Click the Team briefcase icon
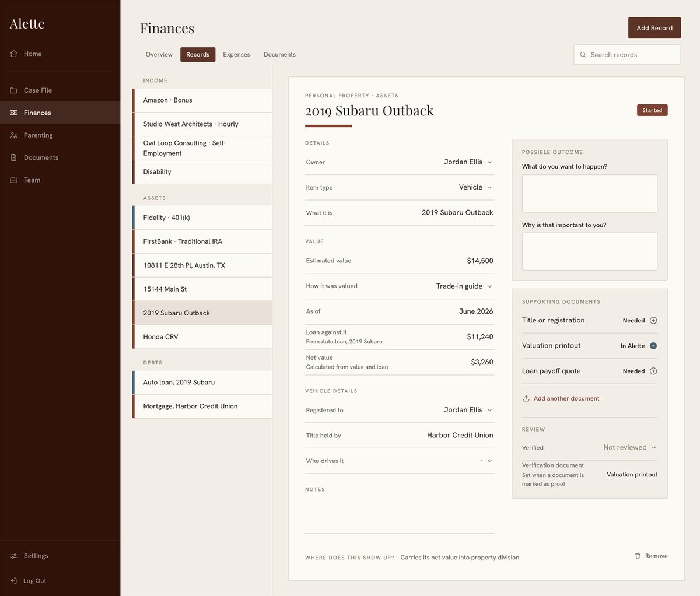 (x=13, y=180)
